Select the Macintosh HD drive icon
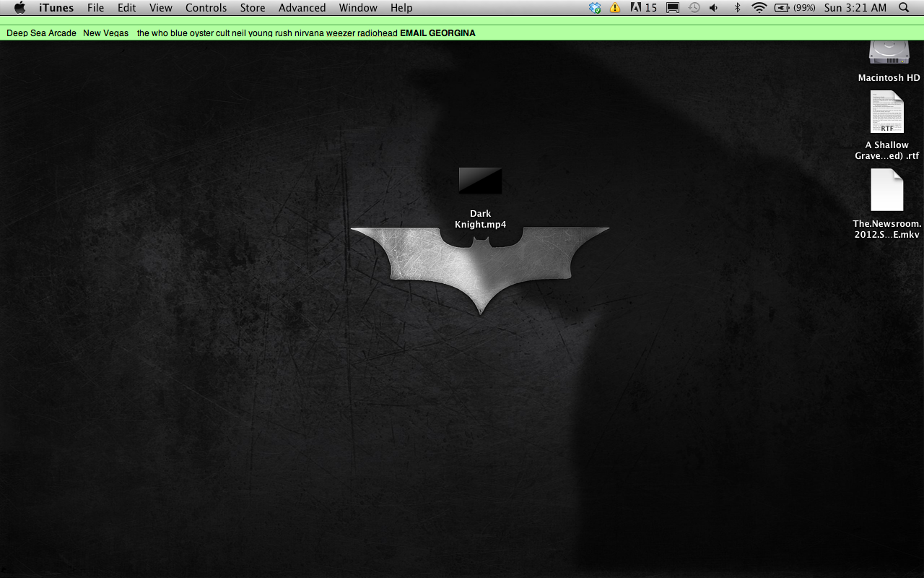 (x=889, y=53)
